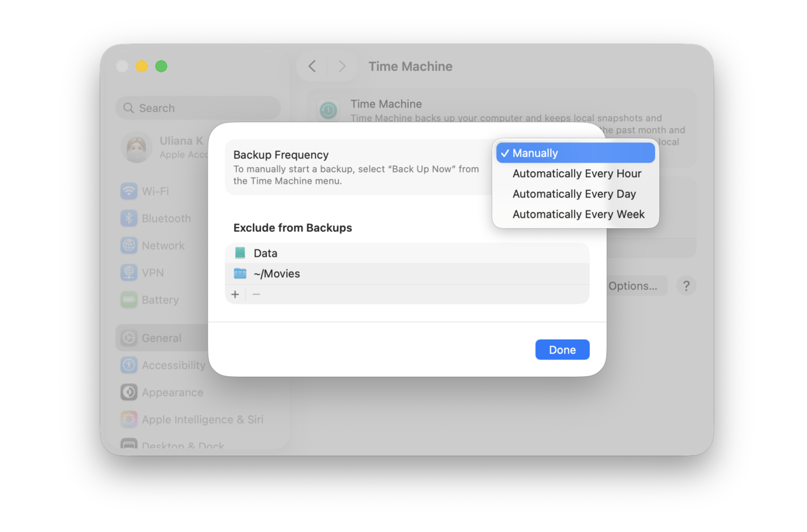Click the Appearance sidebar icon
Viewport: 807px width, 532px height.
[x=128, y=392]
